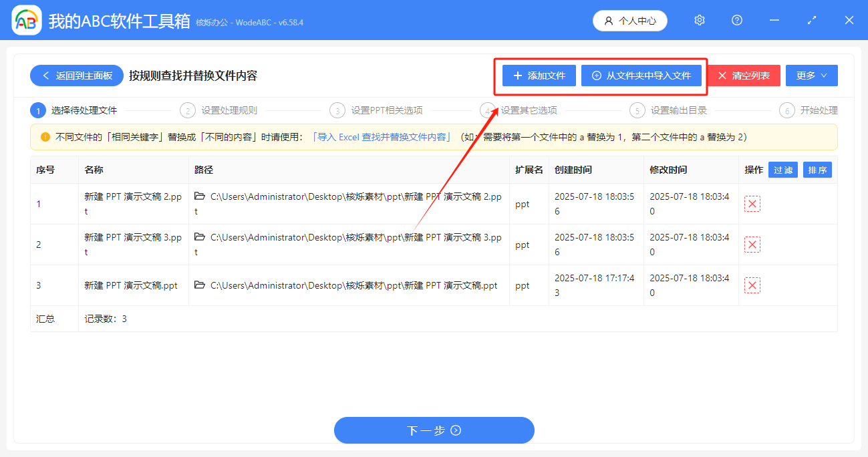The width and height of the screenshot is (868, 457).
Task: Select step 6 开始处理
Action: coord(809,110)
